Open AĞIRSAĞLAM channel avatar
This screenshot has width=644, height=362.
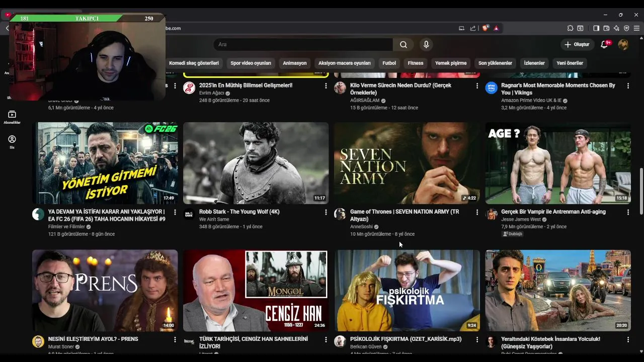coord(340,88)
